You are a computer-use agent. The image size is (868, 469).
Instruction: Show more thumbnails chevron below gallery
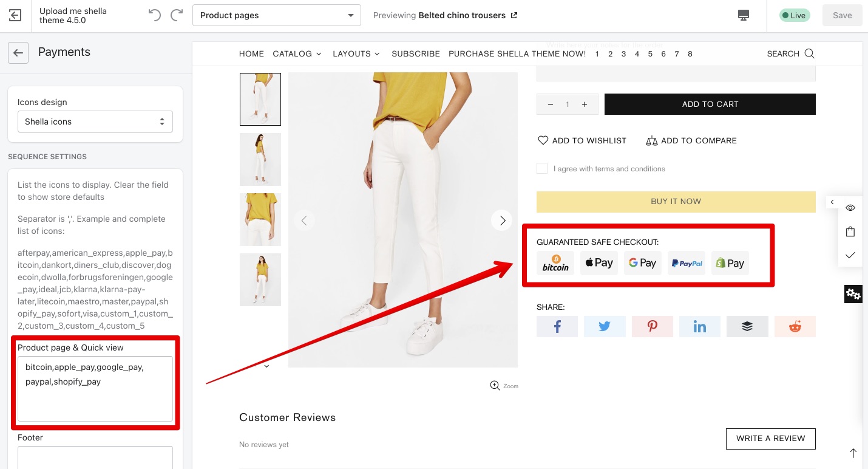coord(266,366)
